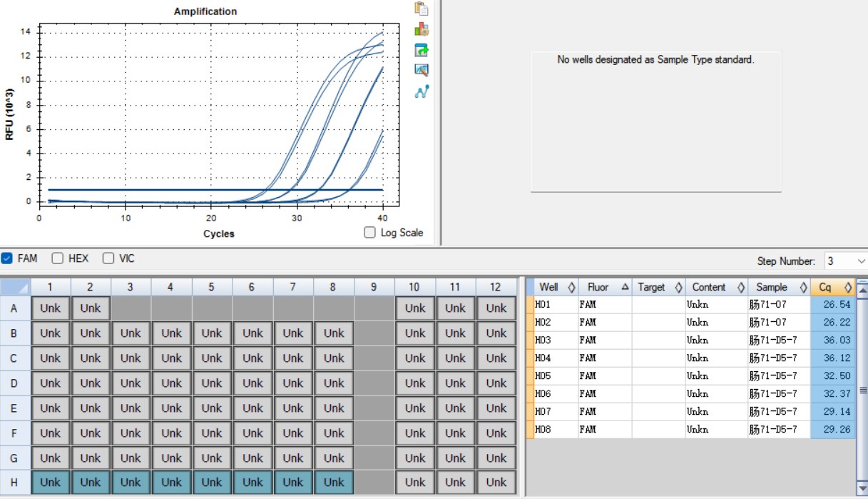Select plate column 12 header
The height and width of the screenshot is (499, 868).
point(496,287)
